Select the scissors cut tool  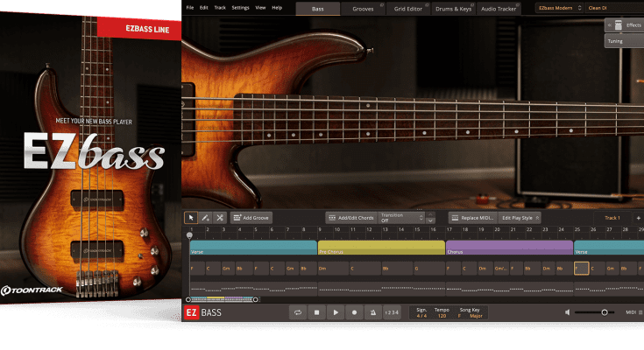[220, 217]
